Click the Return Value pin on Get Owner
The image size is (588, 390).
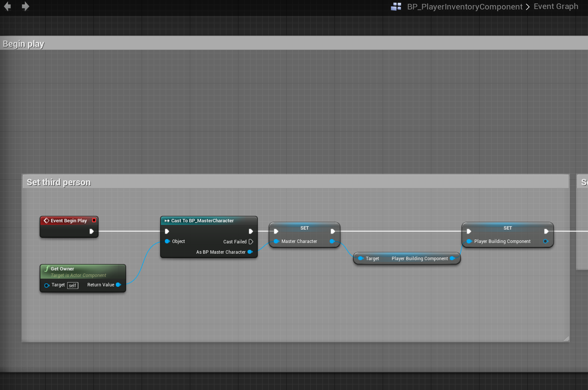(118, 285)
